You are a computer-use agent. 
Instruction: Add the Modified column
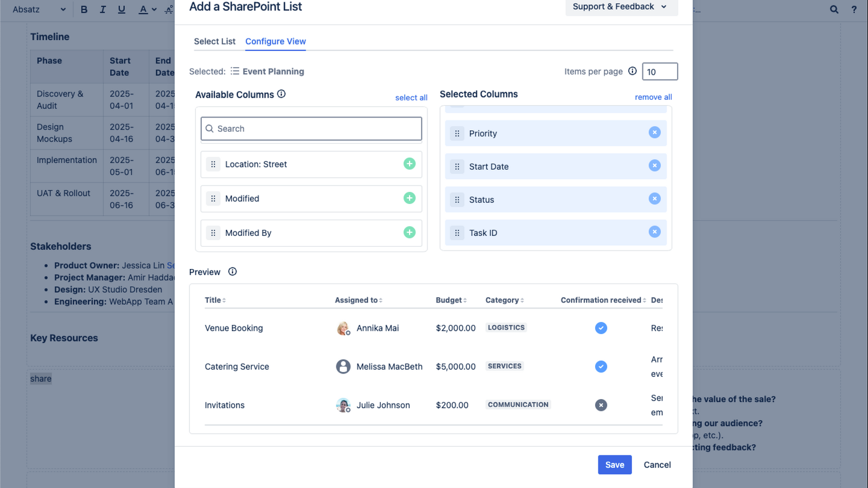click(410, 198)
